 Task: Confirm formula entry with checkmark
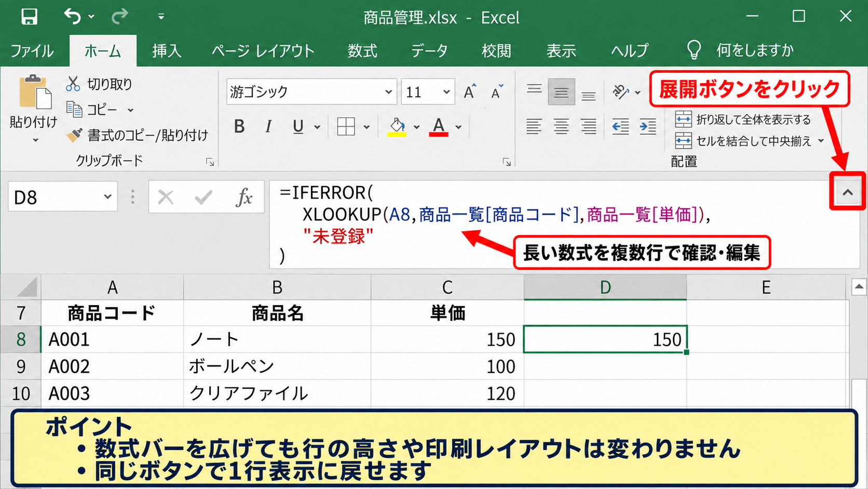[x=204, y=197]
